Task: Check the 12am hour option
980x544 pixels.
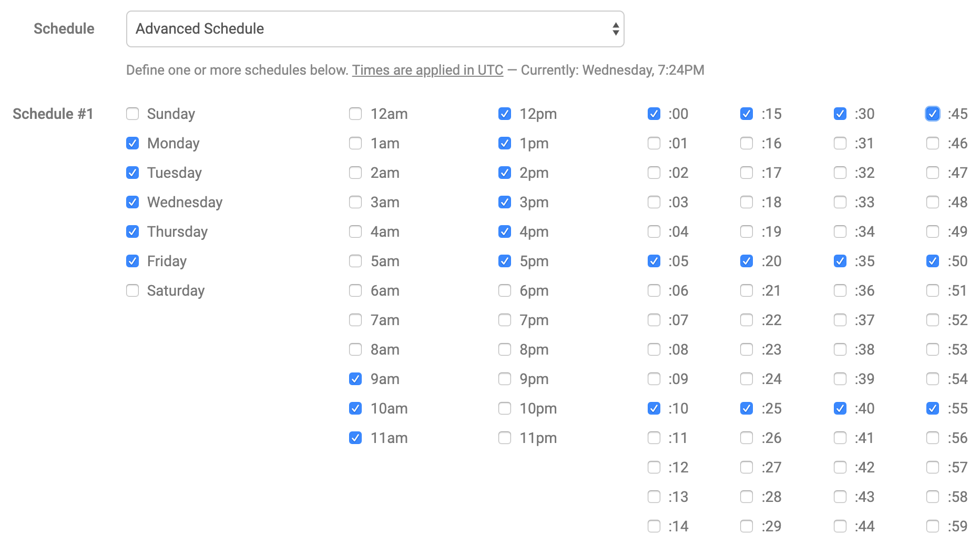Action: tap(355, 114)
